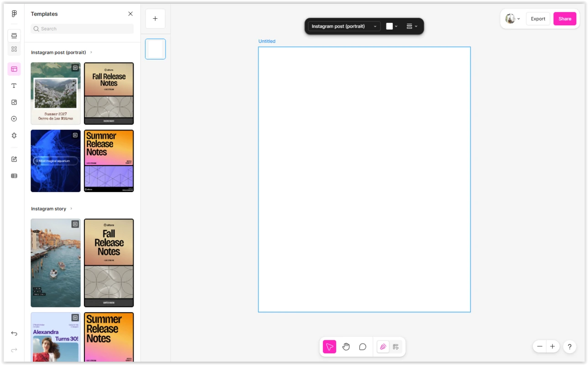Open the Figma main menu logo
Screen dimensions: 588x365
click(14, 14)
